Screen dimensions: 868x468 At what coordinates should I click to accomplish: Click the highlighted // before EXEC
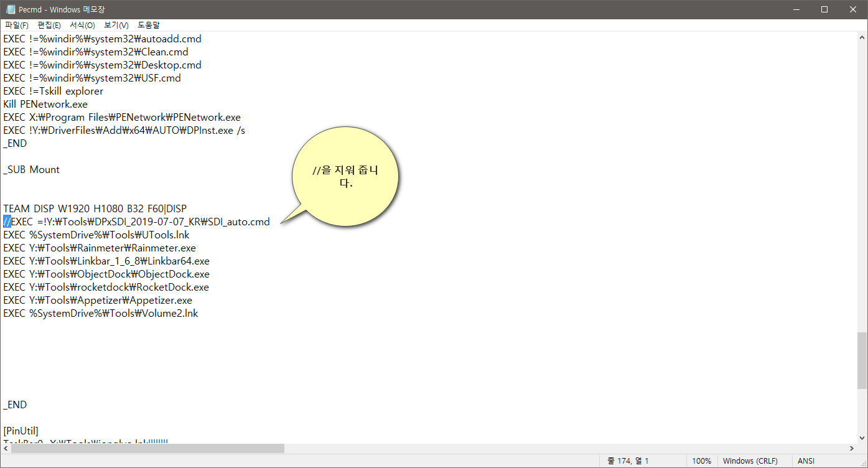tap(7, 222)
